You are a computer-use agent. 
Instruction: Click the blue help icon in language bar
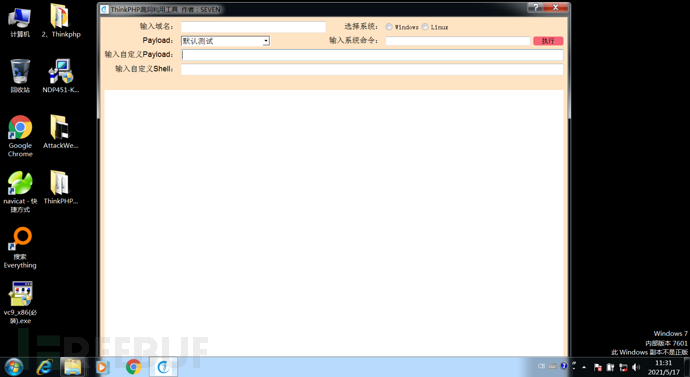click(564, 366)
